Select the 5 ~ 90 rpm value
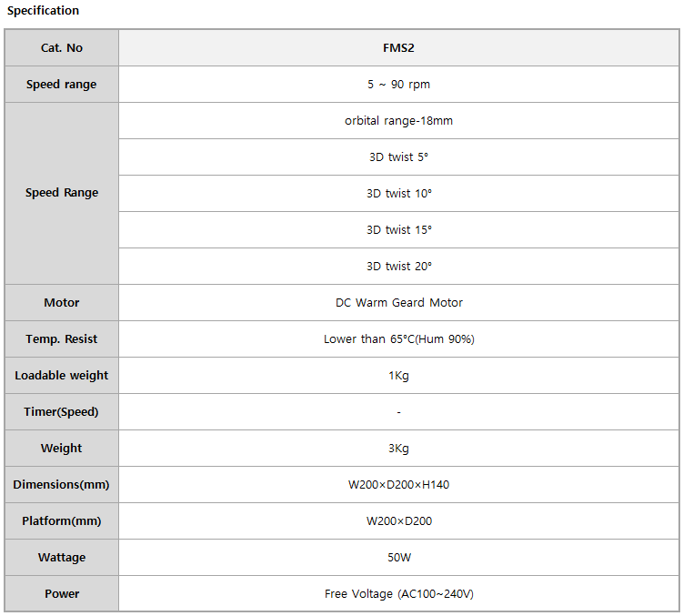The width and height of the screenshot is (683, 616). (x=398, y=84)
